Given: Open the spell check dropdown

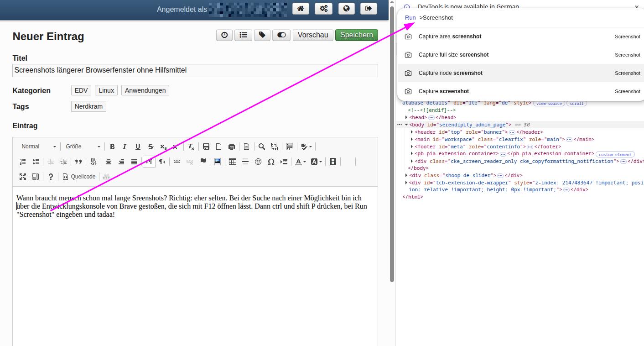Looking at the screenshot, I should pyautogui.click(x=306, y=147).
